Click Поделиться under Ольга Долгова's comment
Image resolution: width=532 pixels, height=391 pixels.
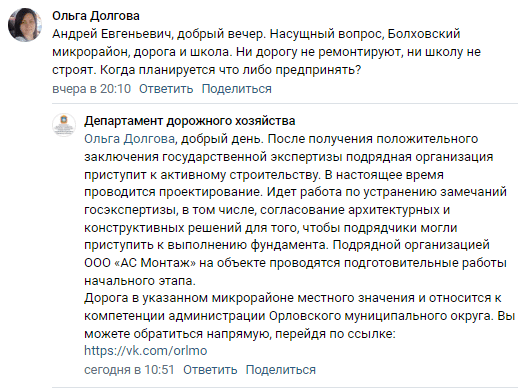(x=236, y=89)
